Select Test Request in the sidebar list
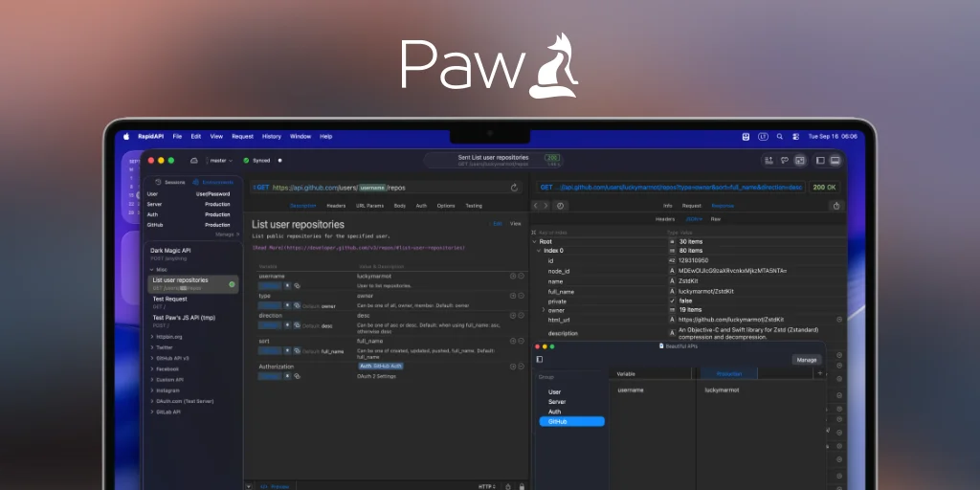 point(169,299)
